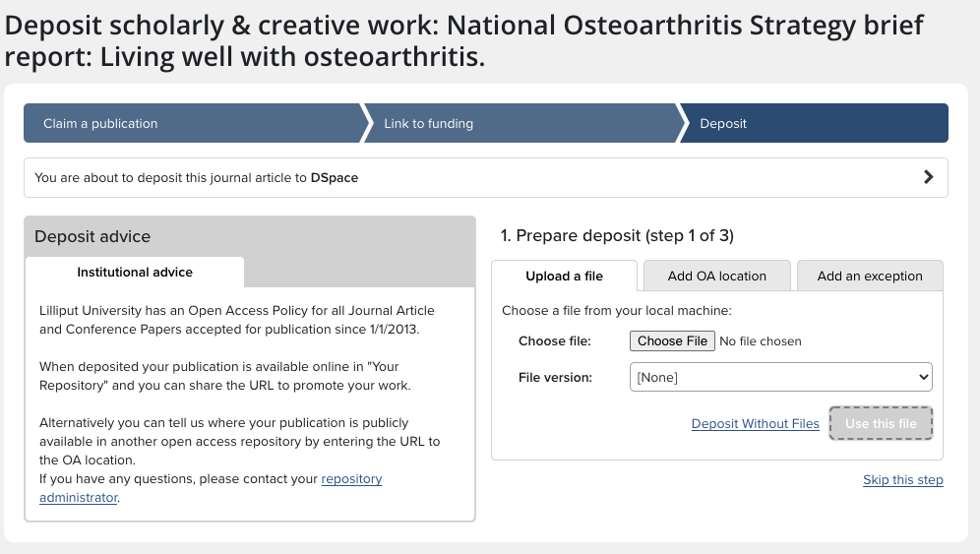This screenshot has height=554, width=980.
Task: Click the page title about National Osteoarthritis Strategy
Action: [463, 41]
